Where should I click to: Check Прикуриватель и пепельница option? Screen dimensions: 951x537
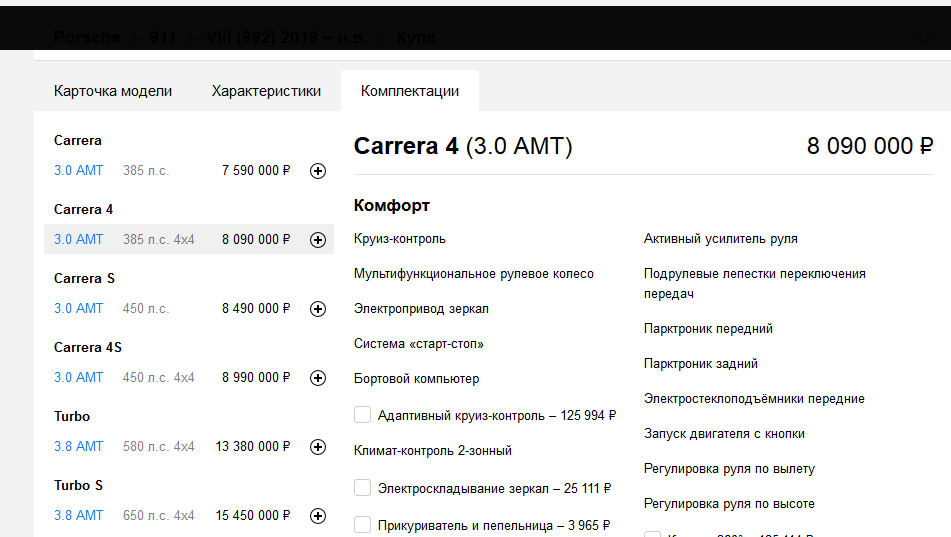click(x=362, y=524)
